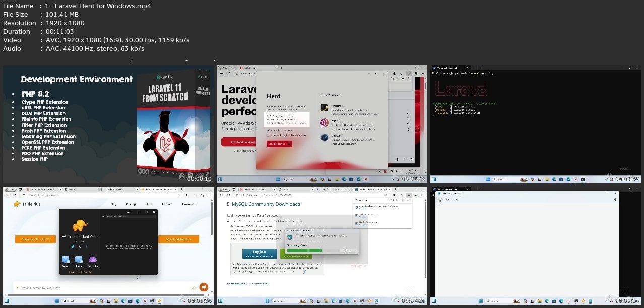
Task: Tick the checkbox in the Herd welcome dialog
Action: point(268,135)
